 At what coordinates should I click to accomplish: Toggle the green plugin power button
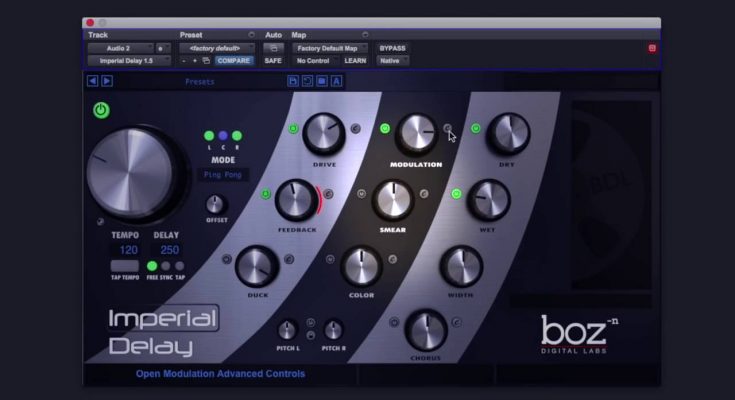point(101,110)
